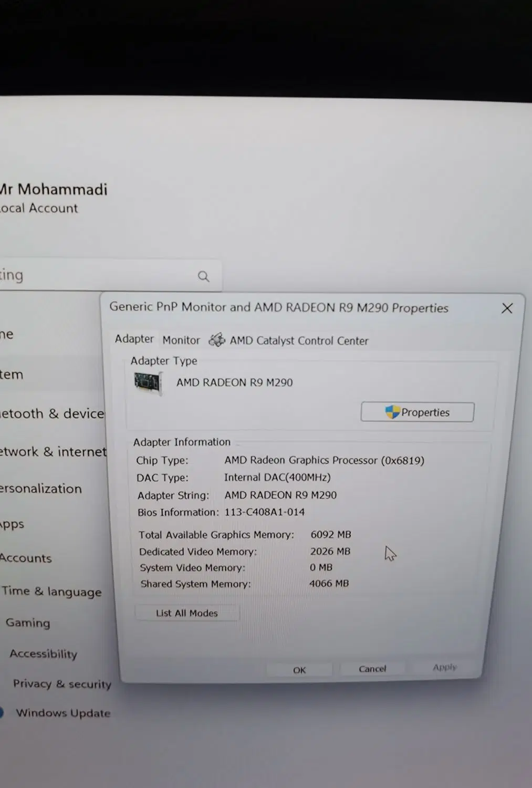Click the 2026 MB dedicated video memory value
Screen dimensions: 532x788
330,551
